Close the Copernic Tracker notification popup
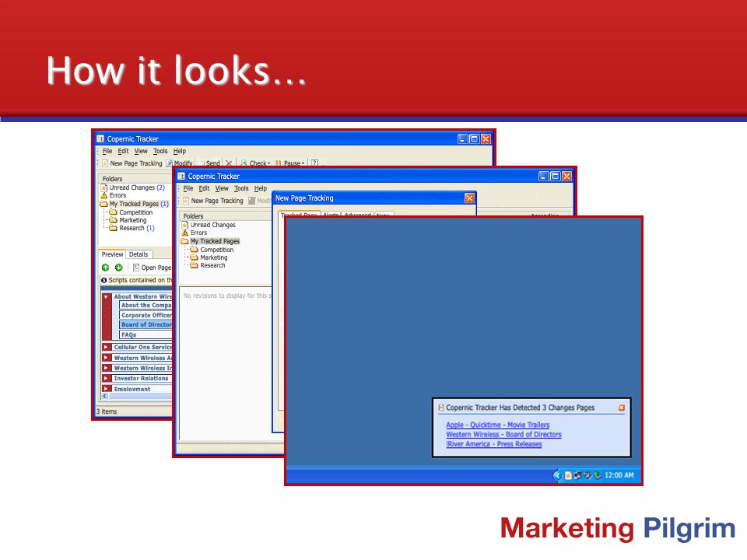This screenshot has height=560, width=747. coord(621,408)
